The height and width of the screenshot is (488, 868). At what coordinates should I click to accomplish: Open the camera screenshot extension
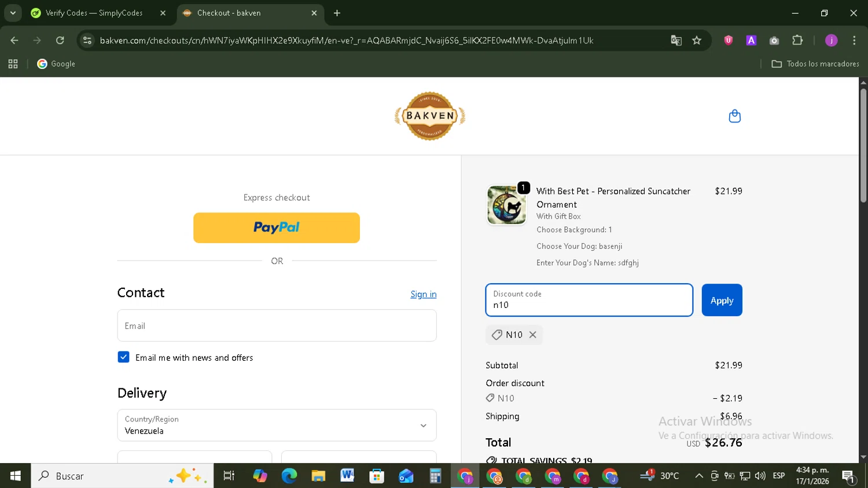(x=774, y=40)
